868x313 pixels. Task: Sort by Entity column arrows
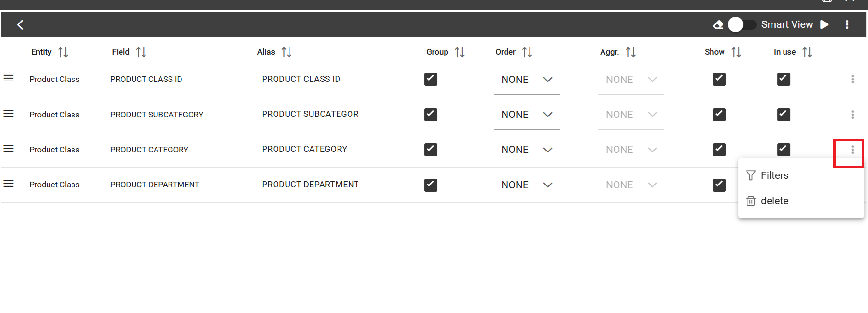[x=63, y=52]
